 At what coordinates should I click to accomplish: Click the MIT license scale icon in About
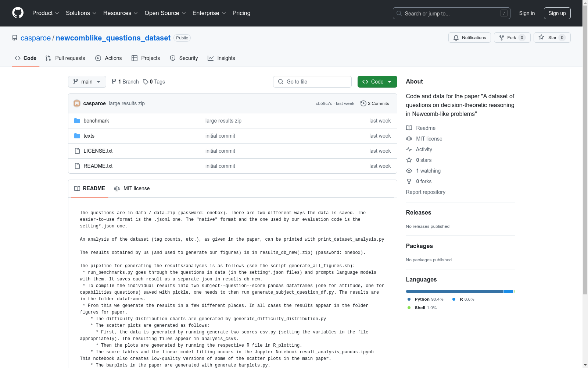click(409, 139)
